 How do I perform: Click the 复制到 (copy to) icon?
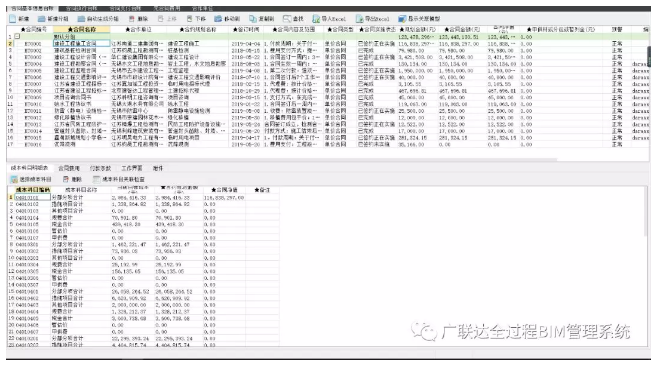coord(253,19)
